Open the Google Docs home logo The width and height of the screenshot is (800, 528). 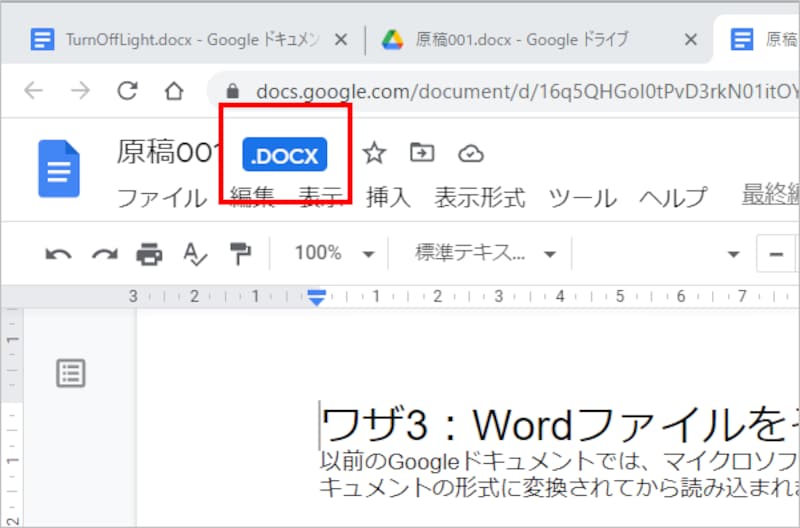pos(59,168)
